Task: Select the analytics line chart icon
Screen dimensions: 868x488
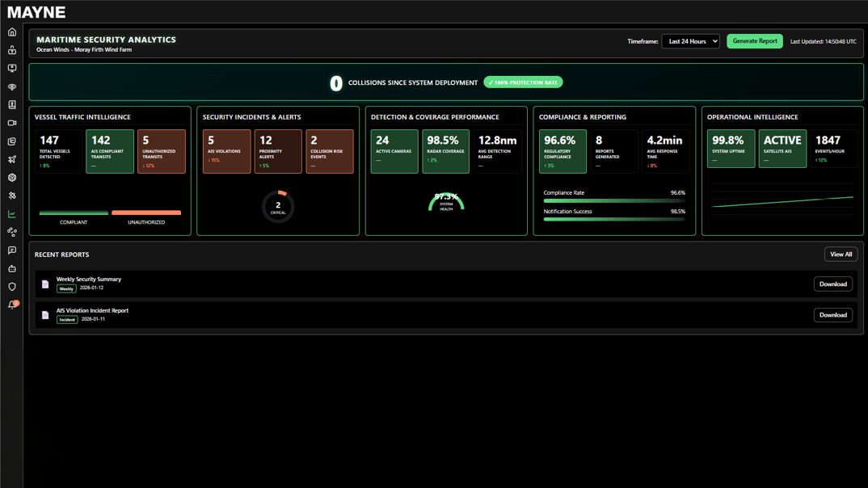Action: pos(11,214)
